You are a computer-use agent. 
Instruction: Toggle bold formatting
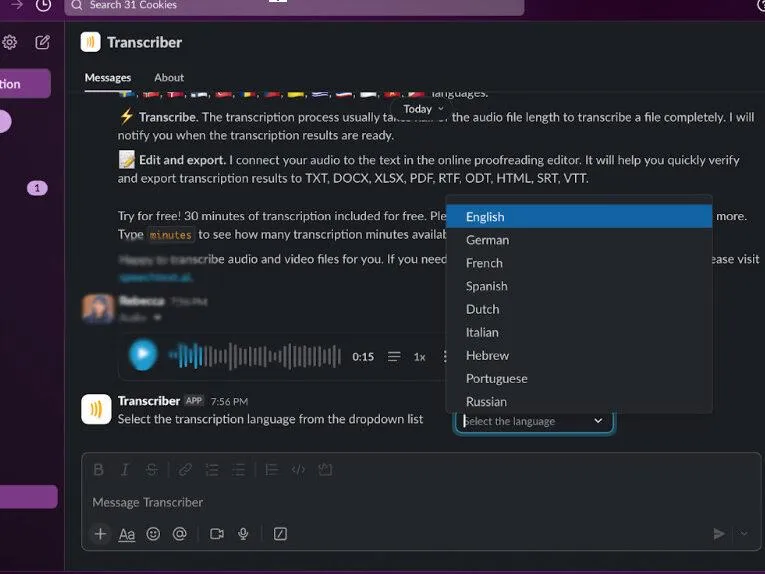point(98,470)
